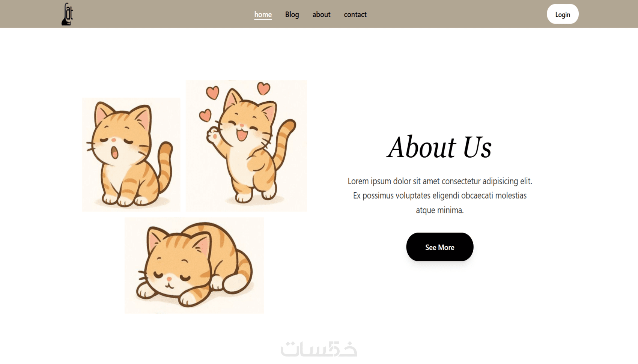Open the Blog page link
The width and height of the screenshot is (638, 364).
click(292, 15)
